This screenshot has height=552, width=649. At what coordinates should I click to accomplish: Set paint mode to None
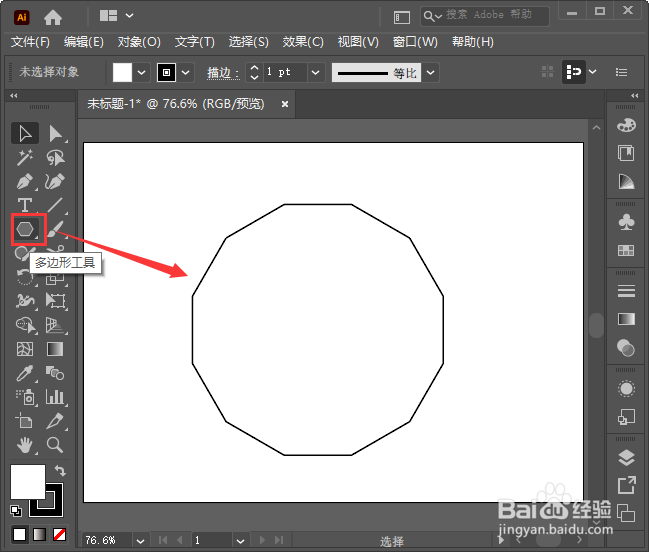coord(60,535)
